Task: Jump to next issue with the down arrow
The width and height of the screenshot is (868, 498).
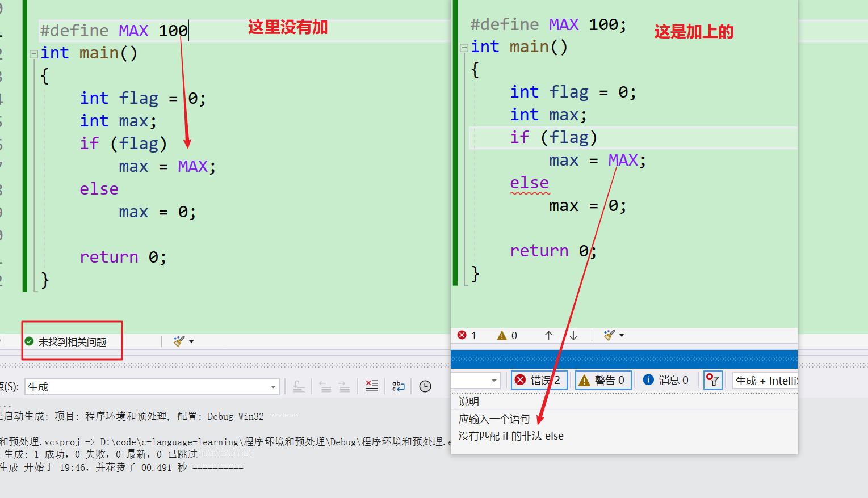Action: (573, 336)
